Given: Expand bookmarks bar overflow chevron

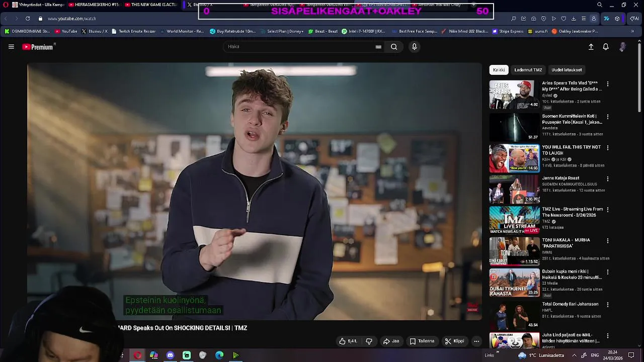Looking at the screenshot, I should point(632,31).
